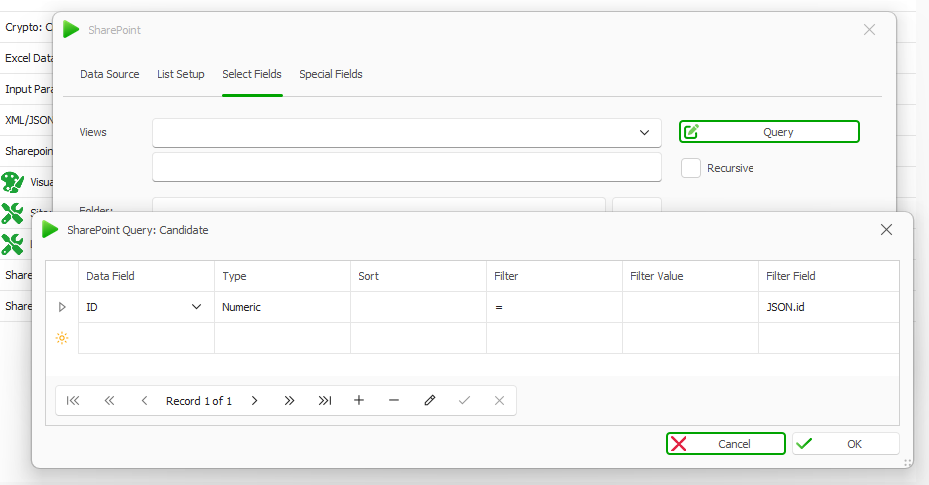Delete current record with minus icon
Image resolution: width=929 pixels, height=485 pixels.
coord(393,401)
